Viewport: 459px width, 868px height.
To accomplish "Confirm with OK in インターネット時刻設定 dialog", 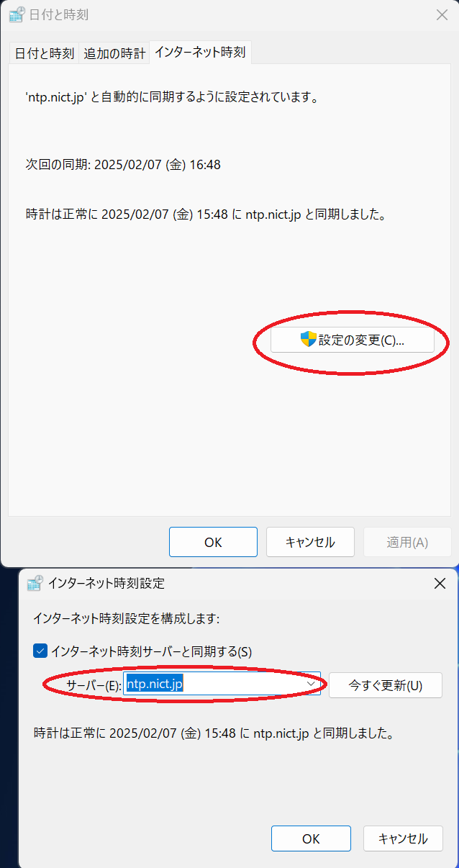I will pyautogui.click(x=311, y=838).
